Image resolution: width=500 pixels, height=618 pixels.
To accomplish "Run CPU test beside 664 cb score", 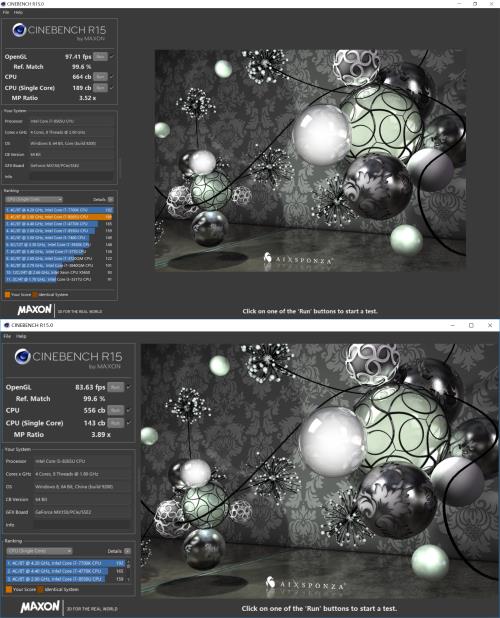I will click(x=100, y=77).
